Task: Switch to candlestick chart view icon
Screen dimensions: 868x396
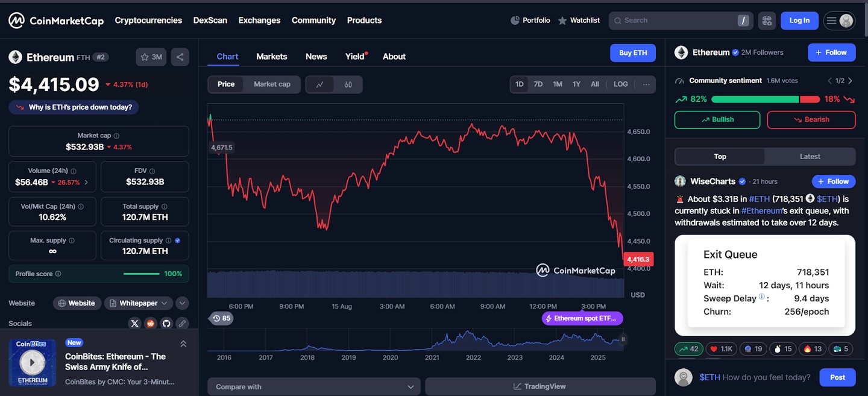Action: 348,84
